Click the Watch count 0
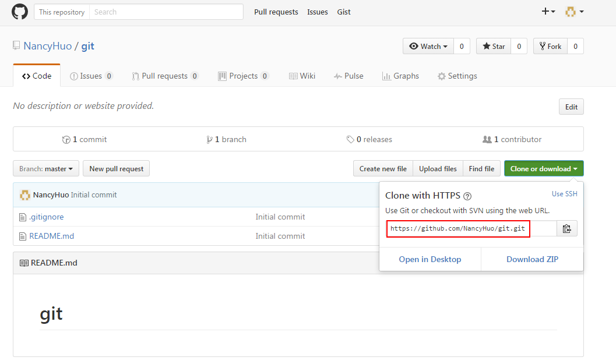The image size is (616, 364). (462, 47)
